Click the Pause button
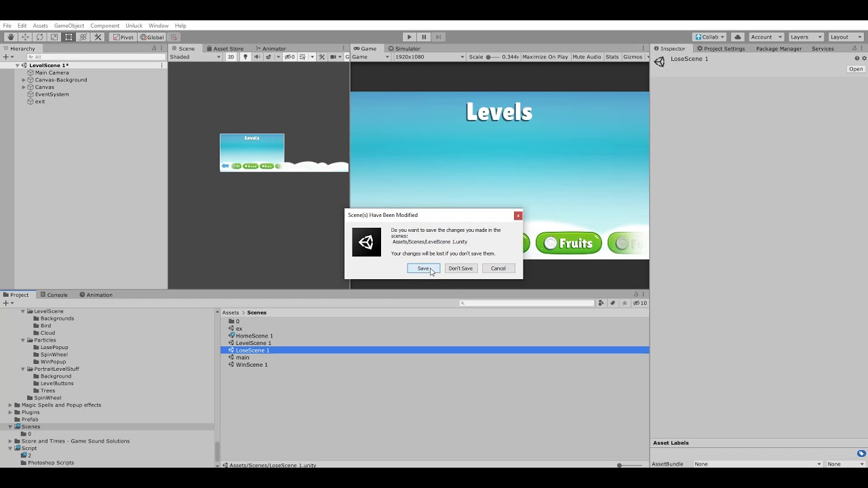 [x=424, y=37]
